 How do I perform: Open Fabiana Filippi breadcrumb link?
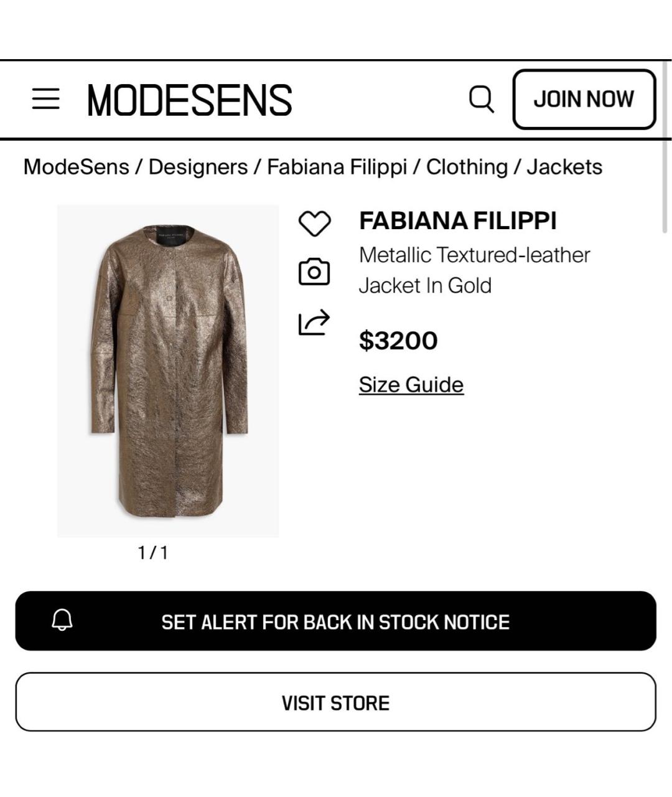point(337,167)
